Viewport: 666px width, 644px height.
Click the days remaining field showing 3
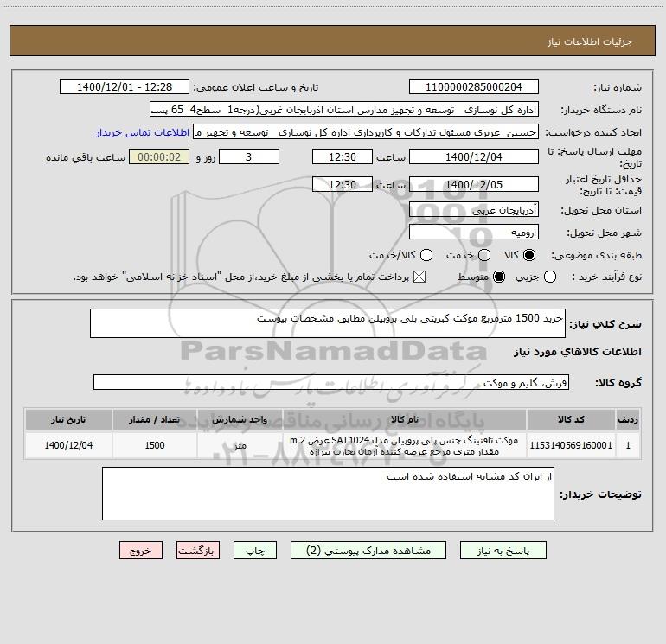pos(249,156)
